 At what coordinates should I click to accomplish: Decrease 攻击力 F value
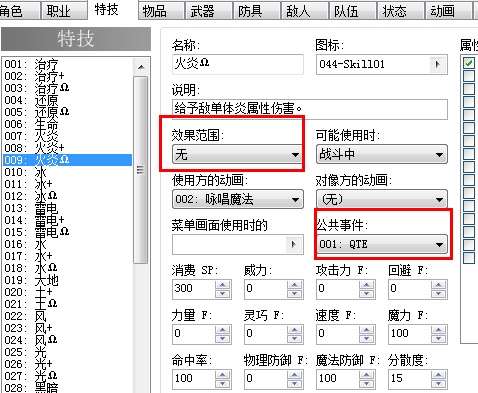(x=366, y=293)
